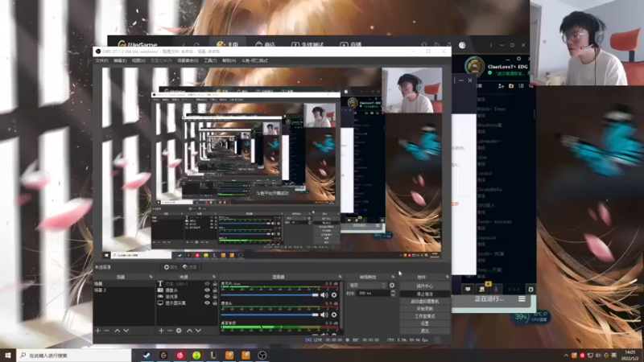The image size is (644, 362).
Task: Click the 工作室模式 button
Action: click(425, 316)
